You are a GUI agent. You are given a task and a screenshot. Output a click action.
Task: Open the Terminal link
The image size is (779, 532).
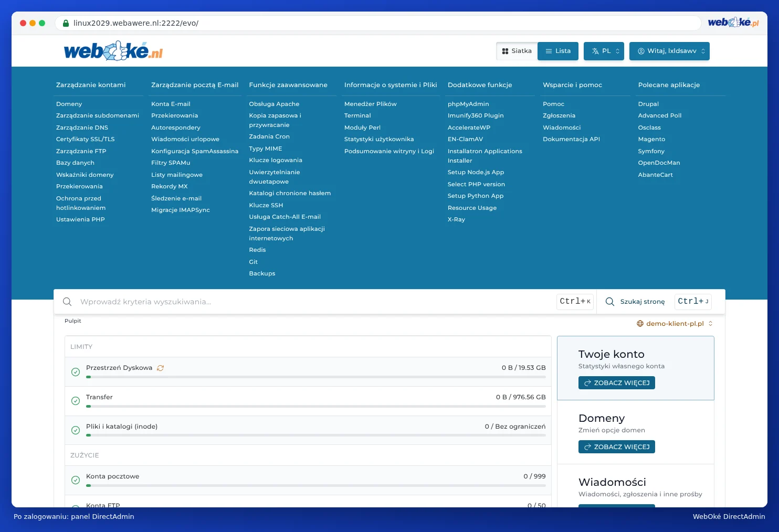click(x=357, y=115)
